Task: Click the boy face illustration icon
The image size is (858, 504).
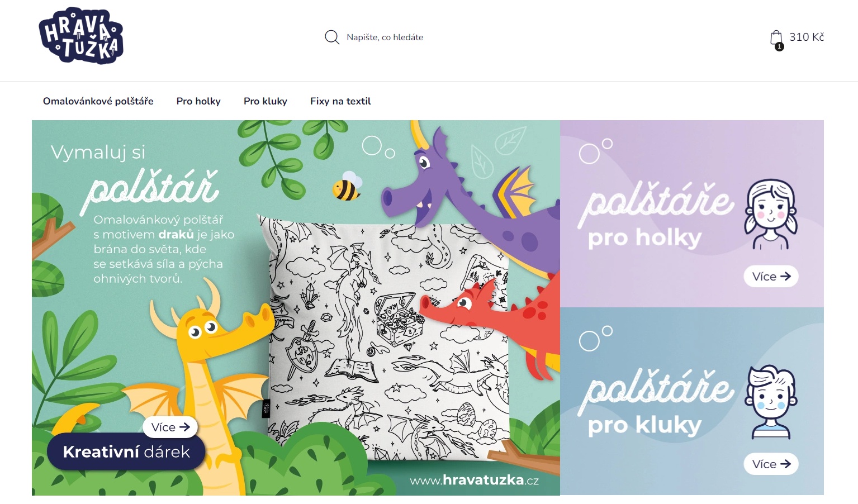Action: tap(771, 402)
